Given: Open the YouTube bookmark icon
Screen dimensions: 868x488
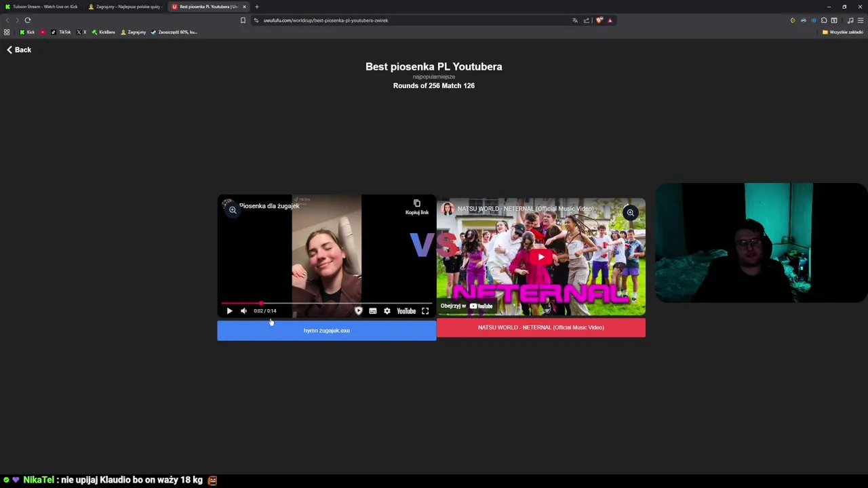Looking at the screenshot, I should coord(43,32).
